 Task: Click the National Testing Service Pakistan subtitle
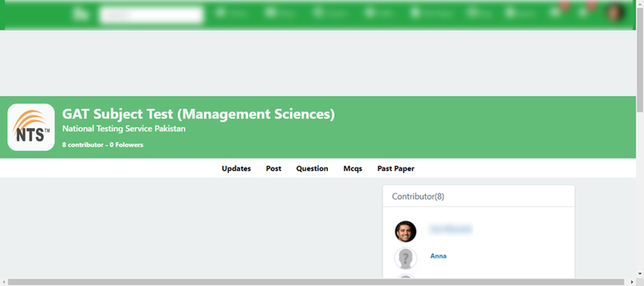click(124, 129)
